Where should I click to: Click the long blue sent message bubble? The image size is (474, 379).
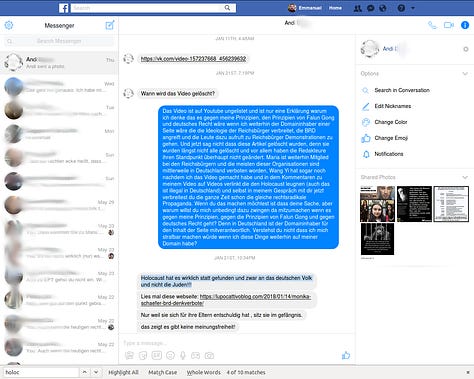pyautogui.click(x=248, y=177)
